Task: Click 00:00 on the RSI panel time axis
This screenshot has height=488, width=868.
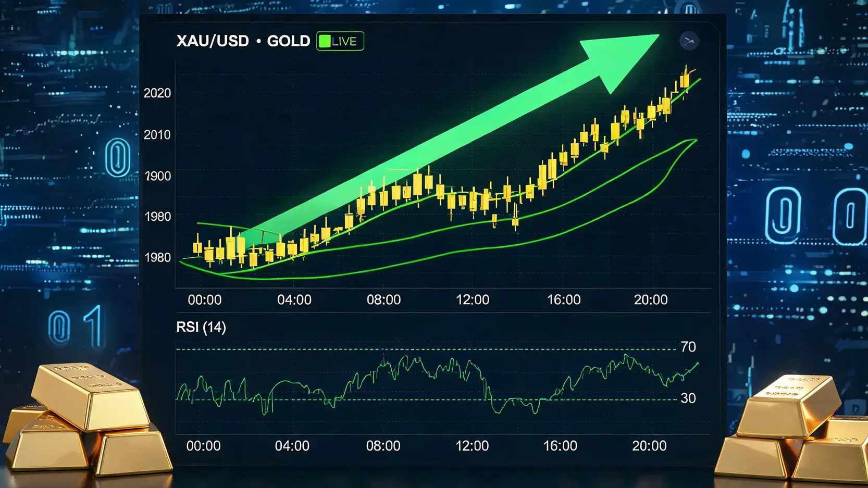Action: tap(204, 446)
